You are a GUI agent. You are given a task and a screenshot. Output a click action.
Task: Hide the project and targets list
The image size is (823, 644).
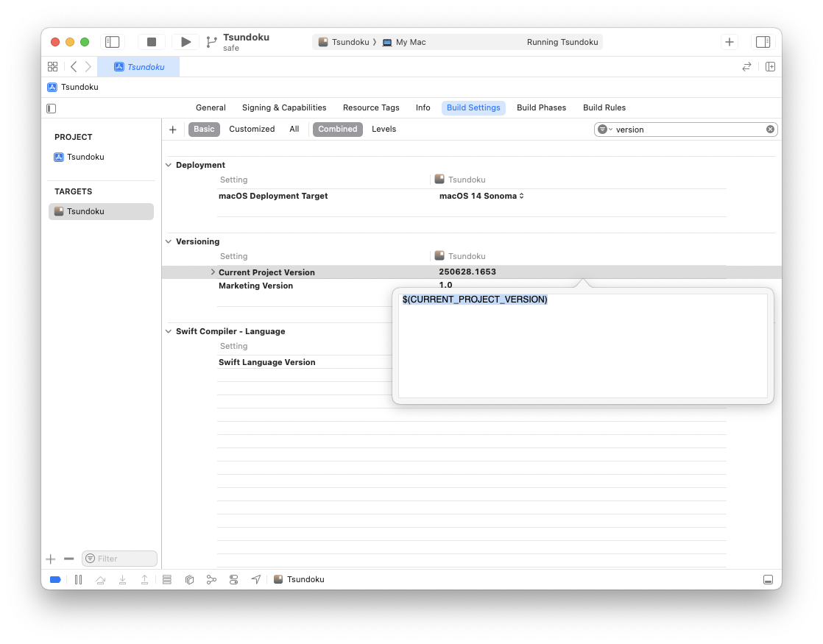[x=51, y=108]
